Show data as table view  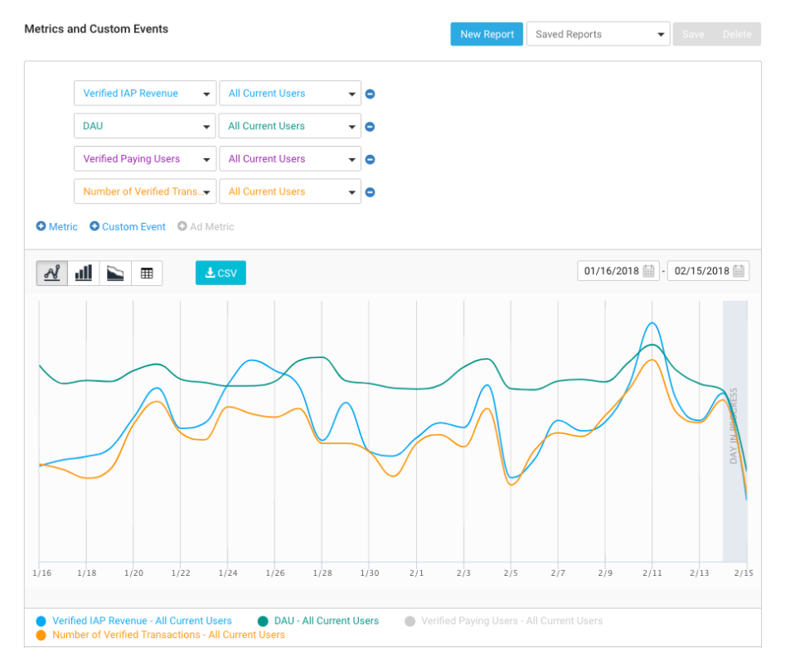(147, 273)
